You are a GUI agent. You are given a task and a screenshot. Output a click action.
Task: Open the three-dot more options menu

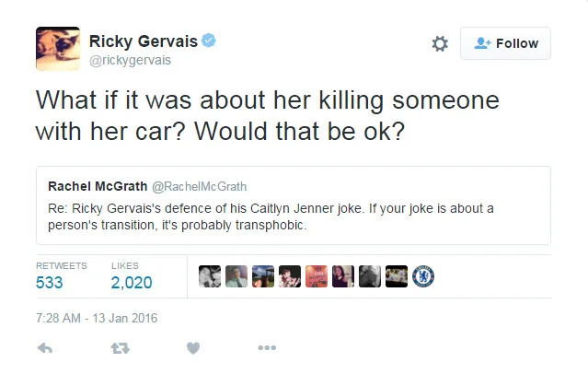point(267,348)
